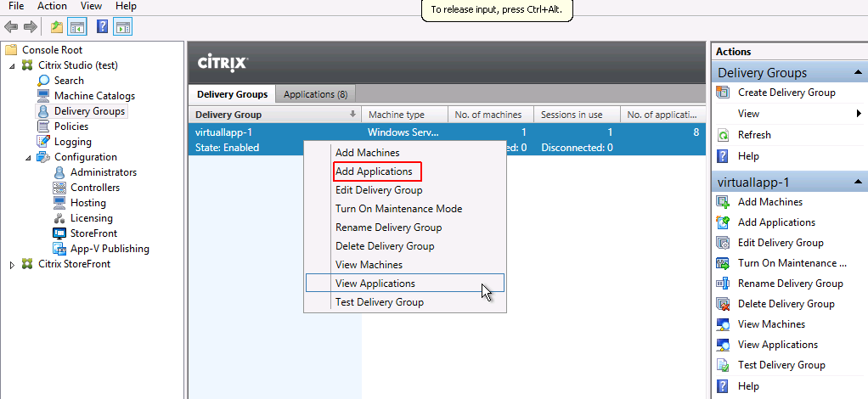Toggle the Show/Hide Console Tree toolbar icon
The width and height of the screenshot is (868, 399).
(76, 26)
